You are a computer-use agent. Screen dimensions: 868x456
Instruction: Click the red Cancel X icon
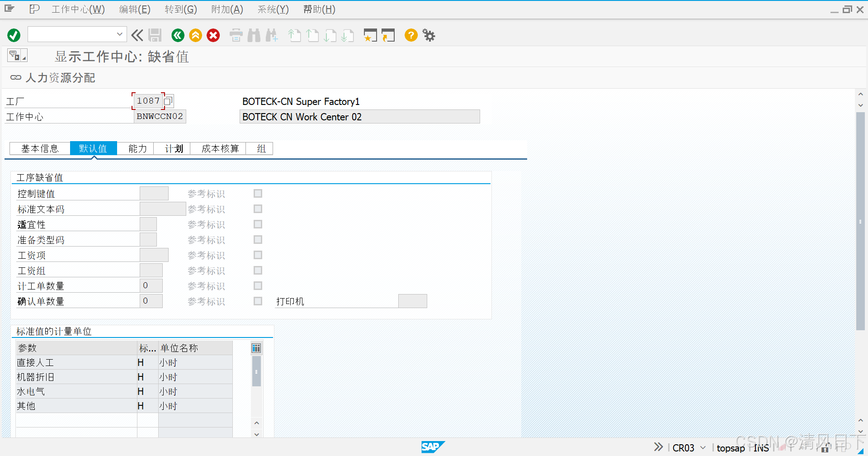click(x=213, y=35)
